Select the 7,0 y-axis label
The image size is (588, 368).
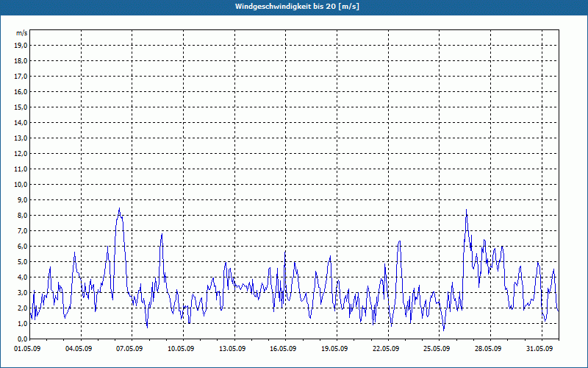coord(22,230)
